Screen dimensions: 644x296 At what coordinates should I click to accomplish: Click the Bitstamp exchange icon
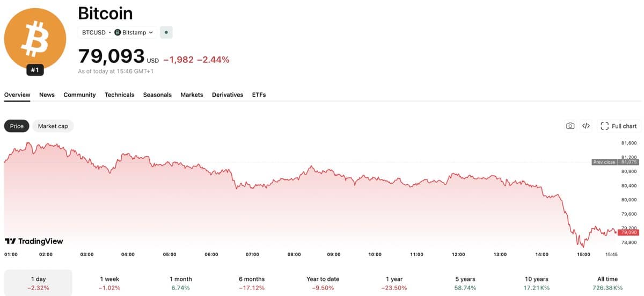pos(118,32)
